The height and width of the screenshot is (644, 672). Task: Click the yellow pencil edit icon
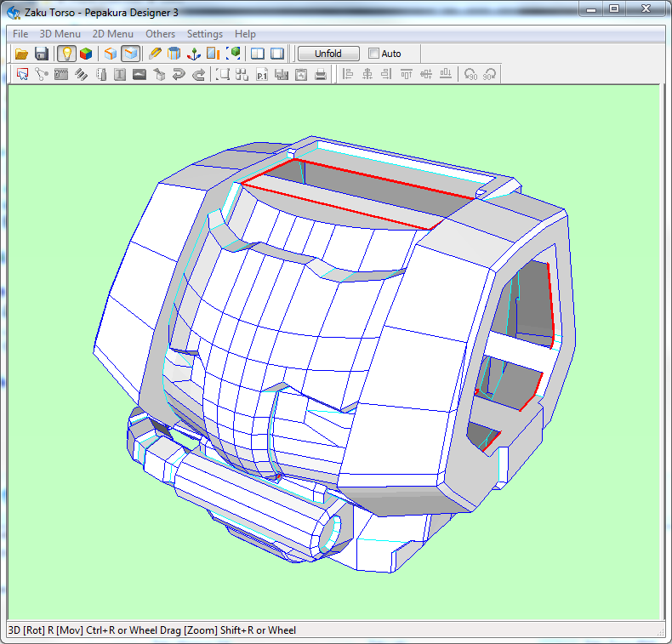coord(155,54)
